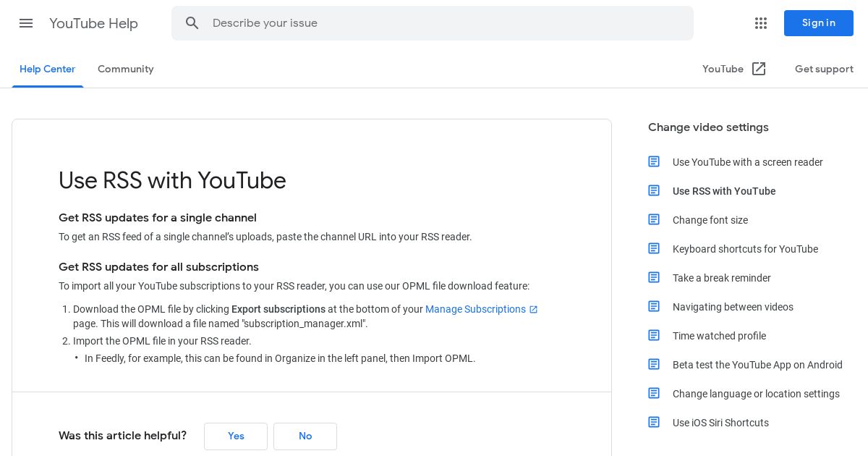Open the Manage Subscriptions link
This screenshot has width=868, height=456.
(x=475, y=309)
